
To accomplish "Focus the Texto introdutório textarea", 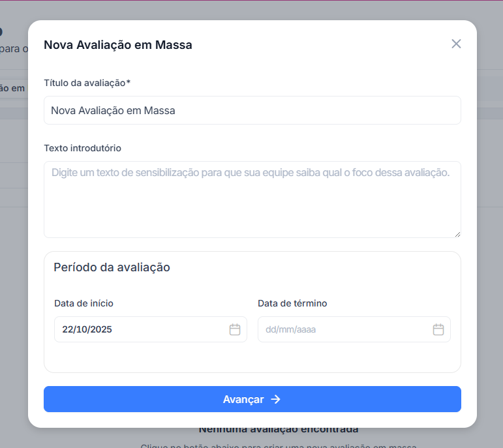I will (x=252, y=200).
